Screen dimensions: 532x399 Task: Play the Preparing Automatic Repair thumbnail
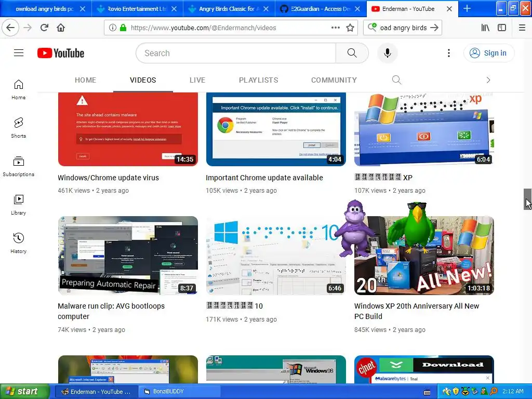pos(128,256)
